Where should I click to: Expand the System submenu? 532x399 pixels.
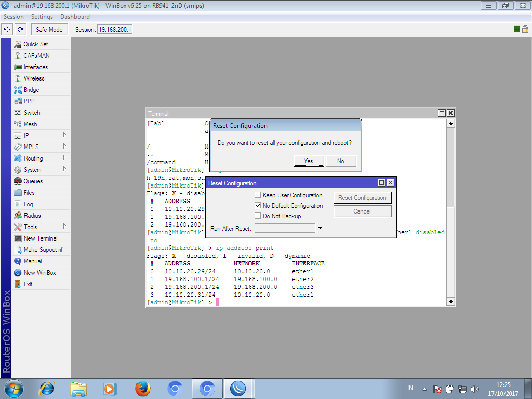tap(64, 169)
